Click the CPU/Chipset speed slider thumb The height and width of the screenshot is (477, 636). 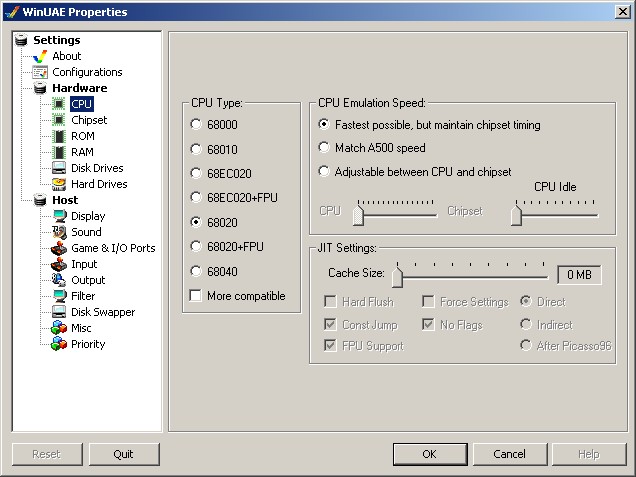click(x=358, y=215)
